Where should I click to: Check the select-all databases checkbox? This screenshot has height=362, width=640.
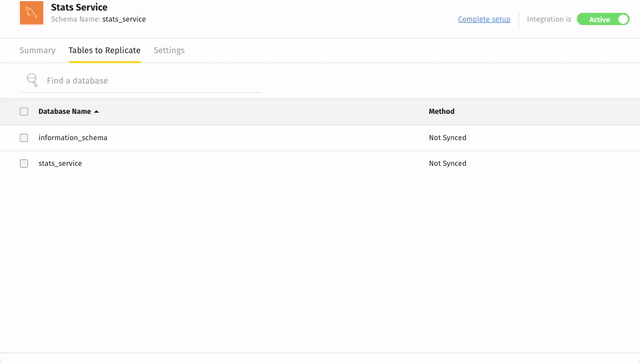coord(24,111)
